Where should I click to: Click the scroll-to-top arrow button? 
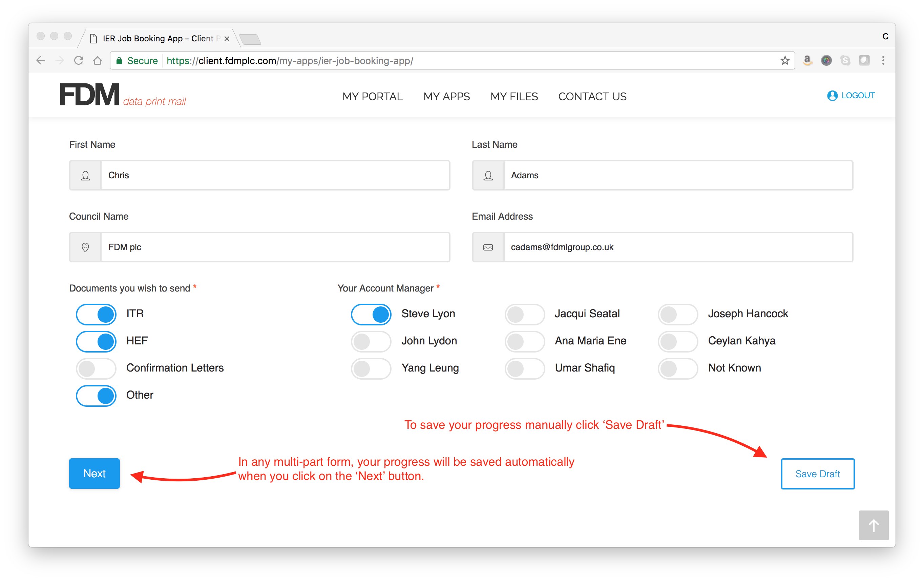point(873,525)
